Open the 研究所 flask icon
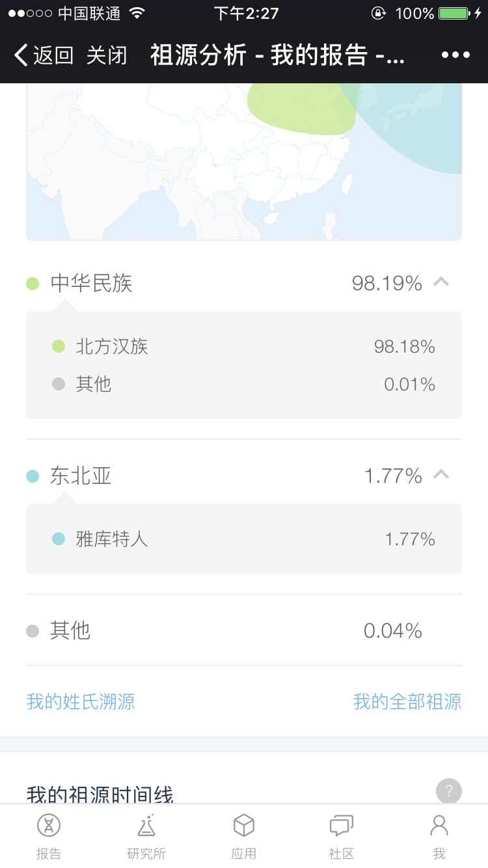Viewport: 488px width, 868px height. point(146,826)
